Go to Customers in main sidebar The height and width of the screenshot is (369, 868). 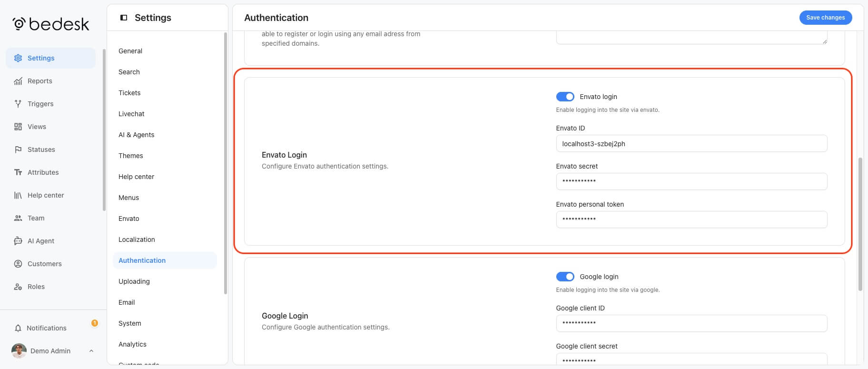(x=50, y=264)
